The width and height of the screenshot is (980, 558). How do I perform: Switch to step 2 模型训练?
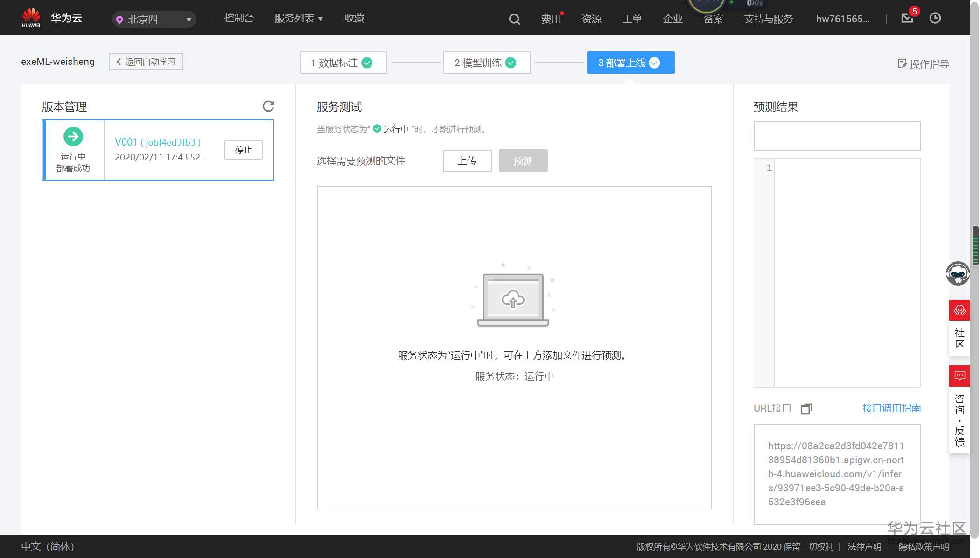(486, 62)
